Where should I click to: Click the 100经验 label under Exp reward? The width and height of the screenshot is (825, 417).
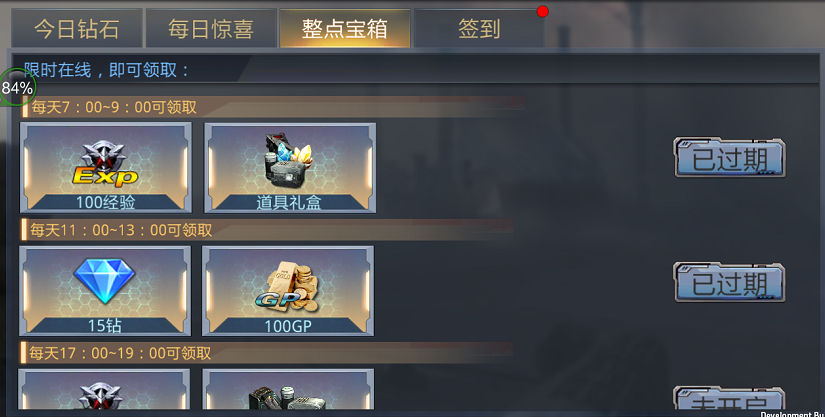pyautogui.click(x=105, y=202)
